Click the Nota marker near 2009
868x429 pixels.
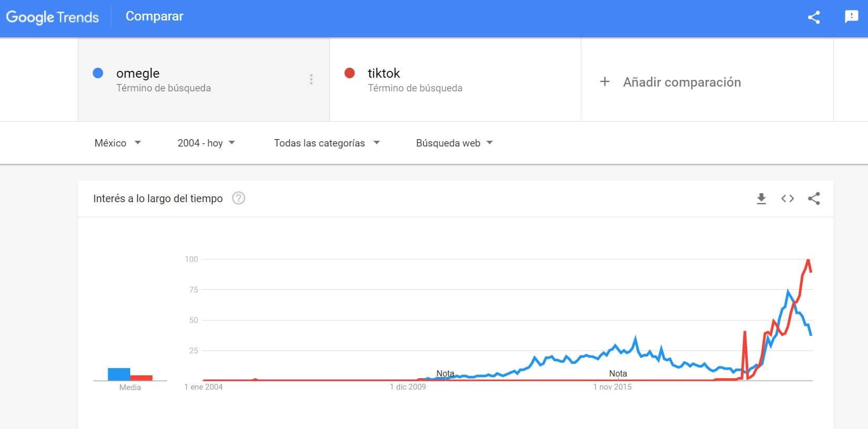445,373
